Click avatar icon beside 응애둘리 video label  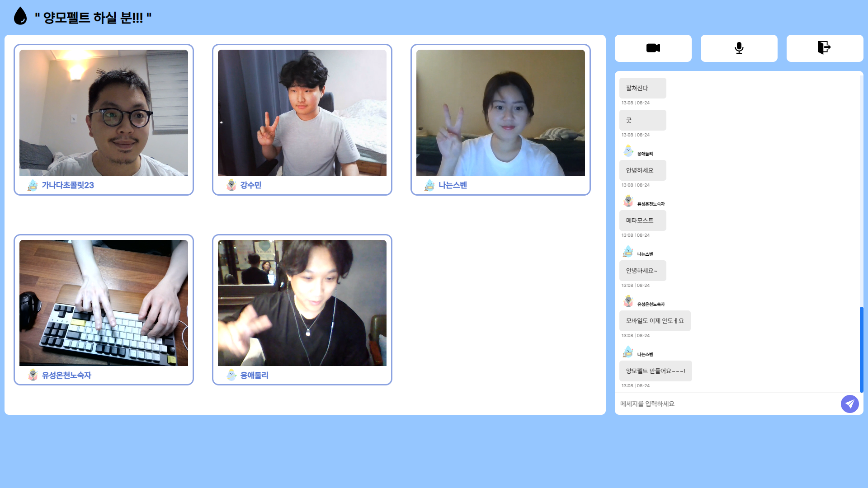(231, 375)
